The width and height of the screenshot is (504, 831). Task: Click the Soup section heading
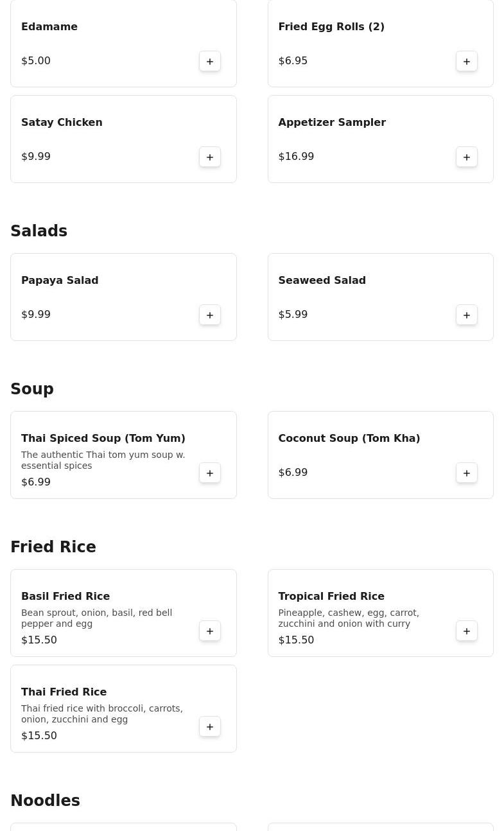click(x=32, y=389)
